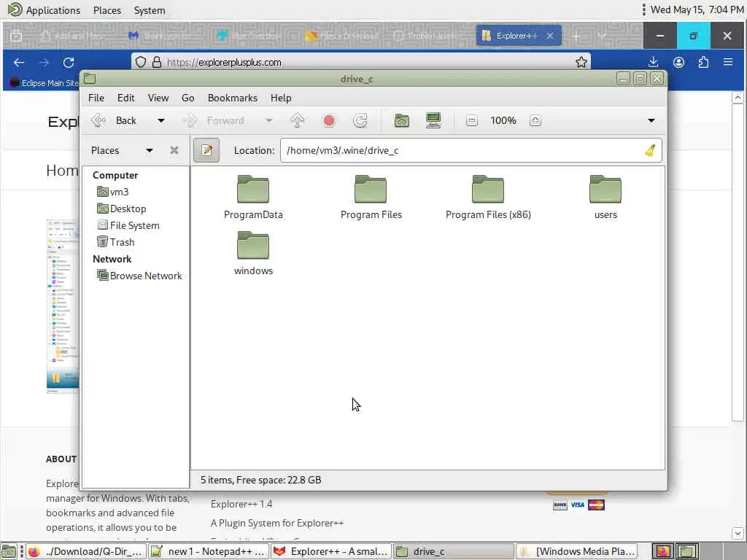Viewport: 747px width, 560px height.
Task: Open Firefox hamburger application menu
Action: (728, 62)
